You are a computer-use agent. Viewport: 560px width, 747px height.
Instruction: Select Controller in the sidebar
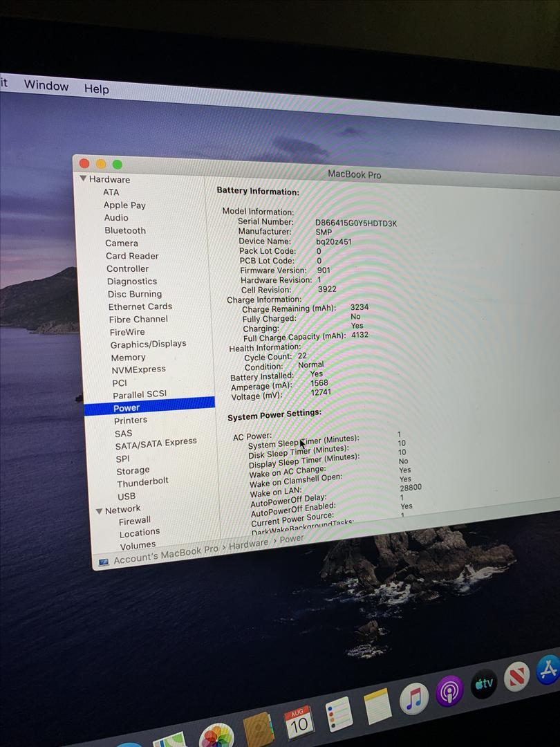tap(128, 268)
